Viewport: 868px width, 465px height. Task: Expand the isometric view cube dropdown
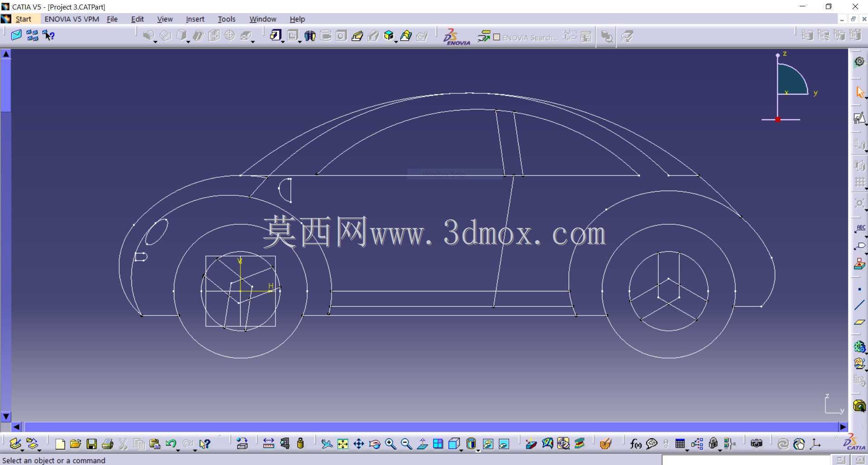(x=461, y=450)
